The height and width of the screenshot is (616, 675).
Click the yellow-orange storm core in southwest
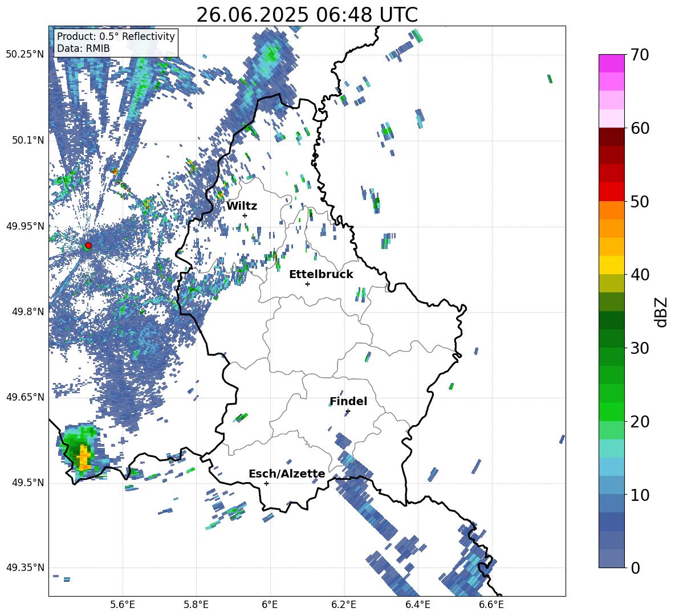click(x=83, y=458)
